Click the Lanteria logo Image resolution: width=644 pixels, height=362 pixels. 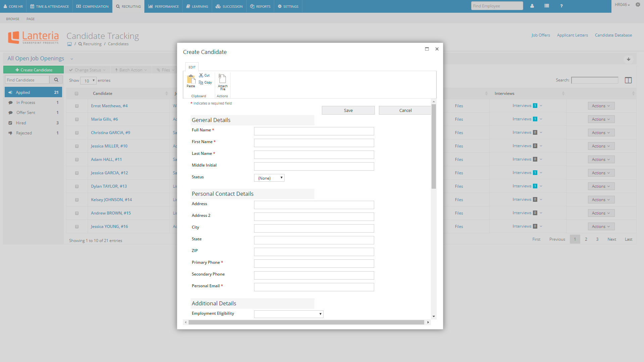click(x=33, y=37)
